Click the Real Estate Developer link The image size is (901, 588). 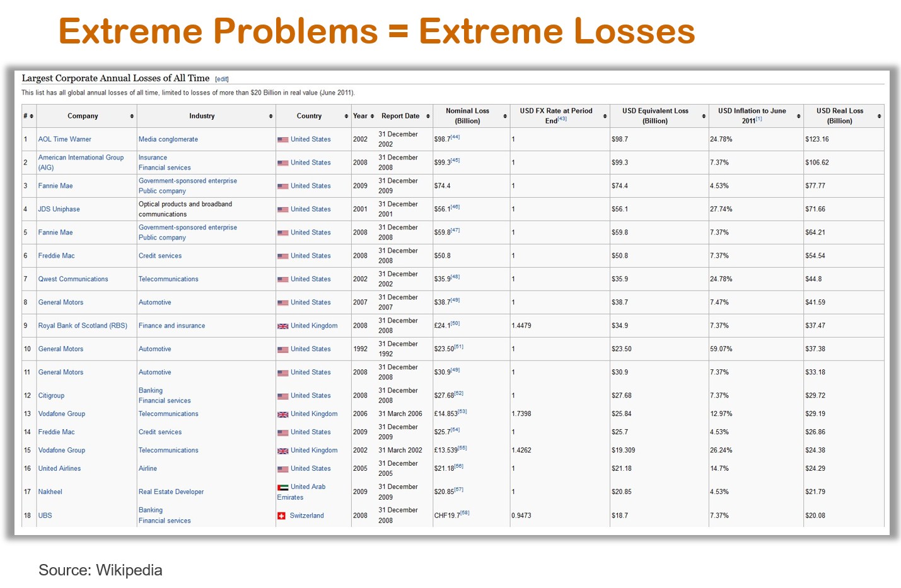171,492
